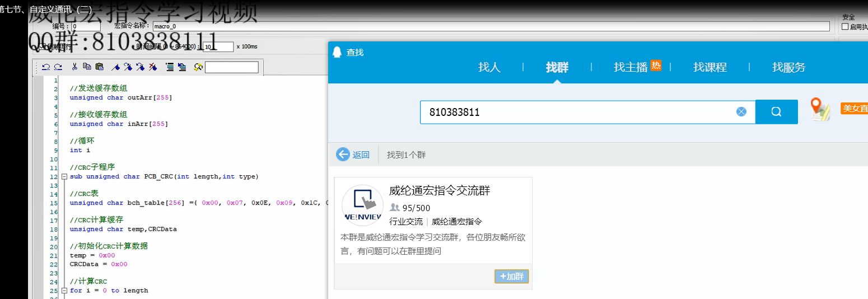This screenshot has height=299, width=868.
Task: Select the 找服务 tab
Action: 788,67
